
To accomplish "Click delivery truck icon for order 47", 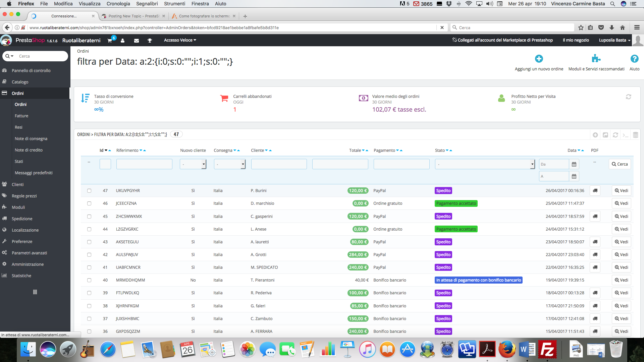I will pyautogui.click(x=595, y=191).
